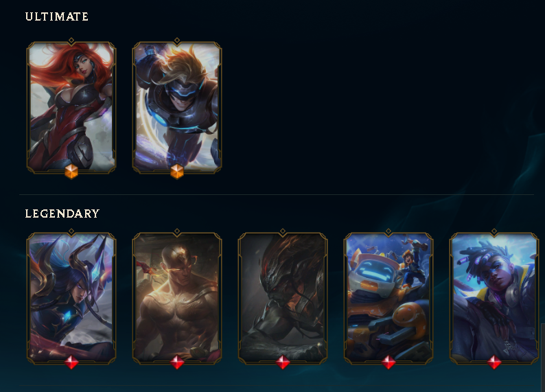Viewport: 545px width, 392px height.
Task: Click diamond ornament atop Pulsefire Ezreal card
Action: (x=177, y=41)
